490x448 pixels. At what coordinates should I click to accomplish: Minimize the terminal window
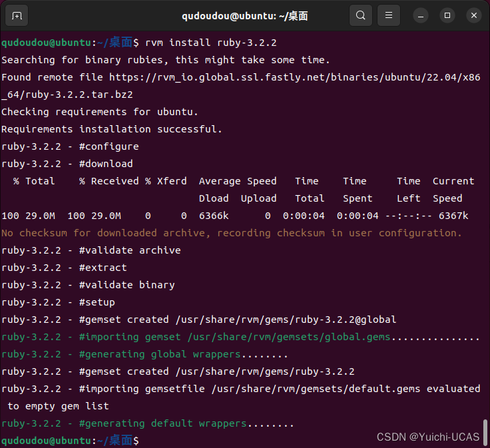click(421, 15)
